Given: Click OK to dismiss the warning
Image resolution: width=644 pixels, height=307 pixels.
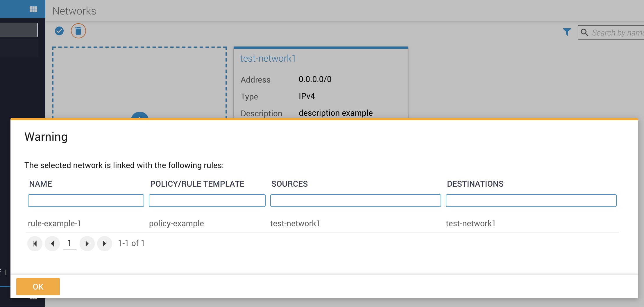Looking at the screenshot, I should click(x=38, y=287).
